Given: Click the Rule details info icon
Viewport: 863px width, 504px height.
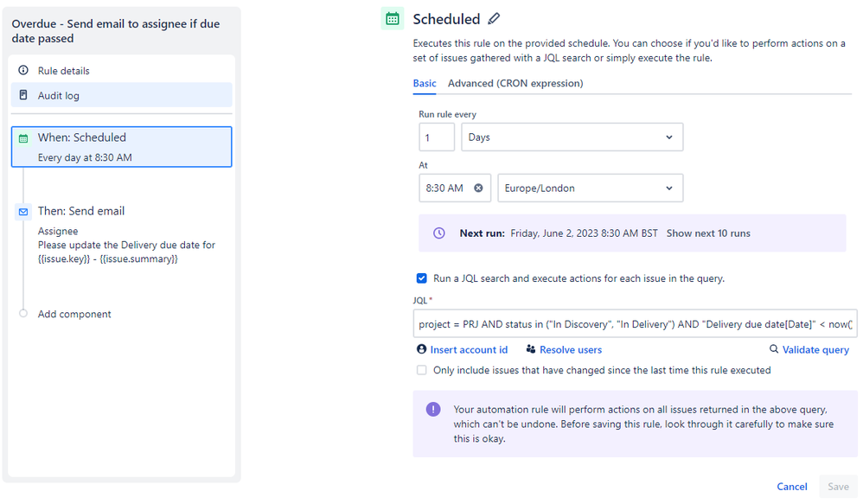Looking at the screenshot, I should click(x=23, y=71).
